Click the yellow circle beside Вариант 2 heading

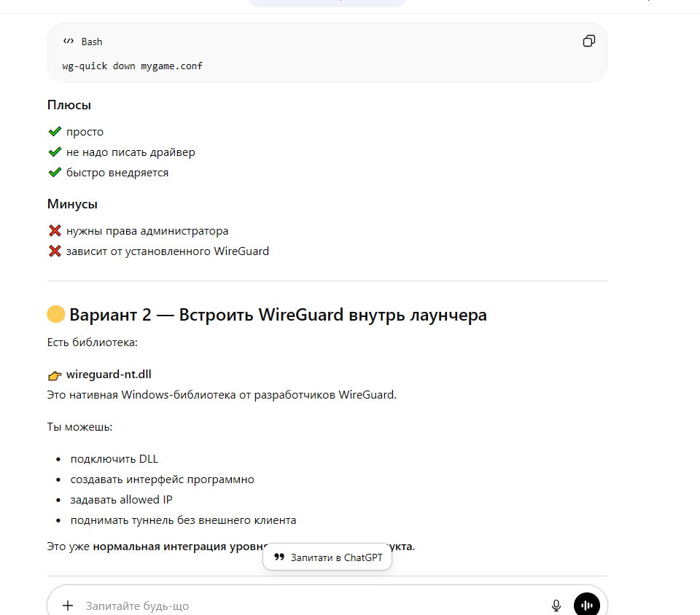[55, 315]
